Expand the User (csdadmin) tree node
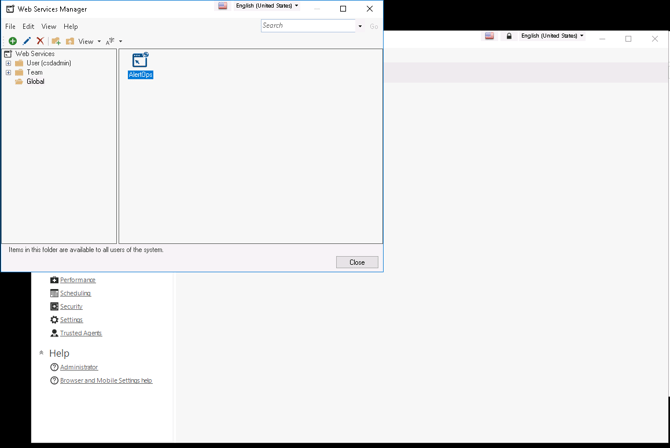Image resolution: width=670 pixels, height=448 pixels. [x=8, y=63]
